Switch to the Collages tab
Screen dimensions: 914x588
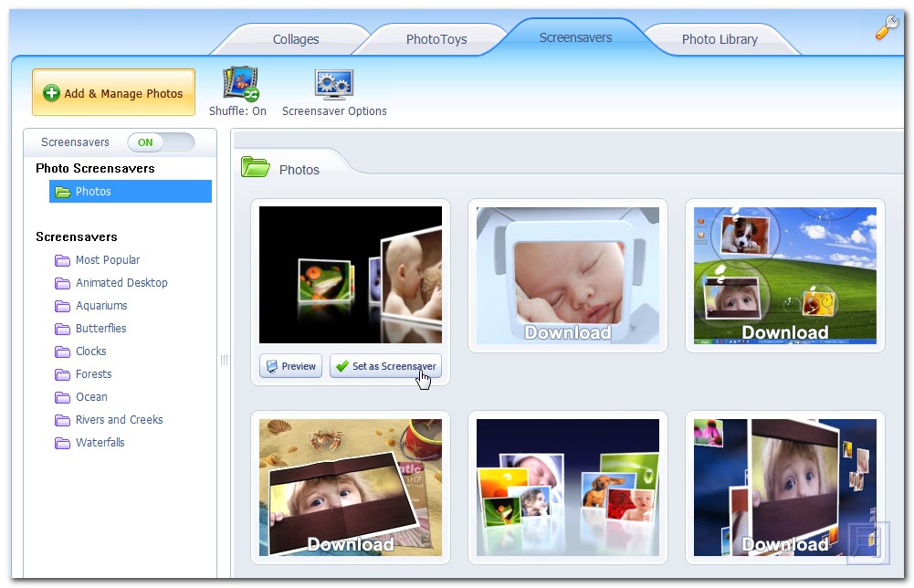[x=296, y=39]
